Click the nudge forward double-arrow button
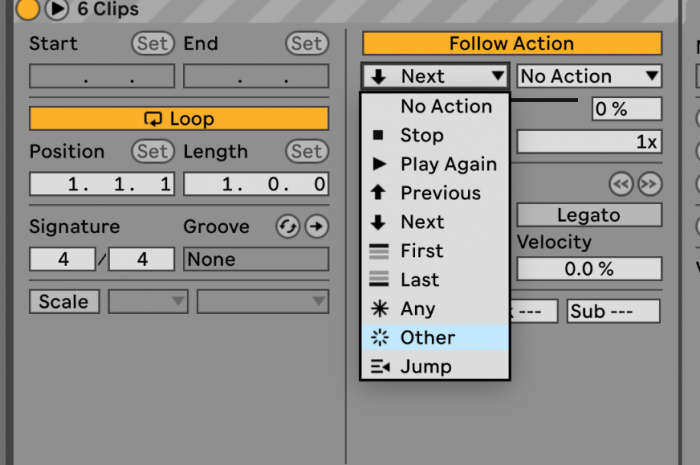 [x=650, y=184]
